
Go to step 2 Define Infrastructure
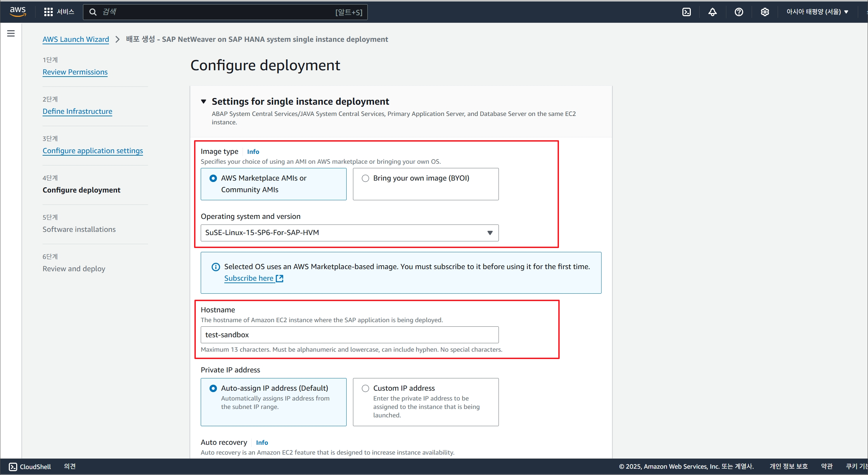pos(77,111)
